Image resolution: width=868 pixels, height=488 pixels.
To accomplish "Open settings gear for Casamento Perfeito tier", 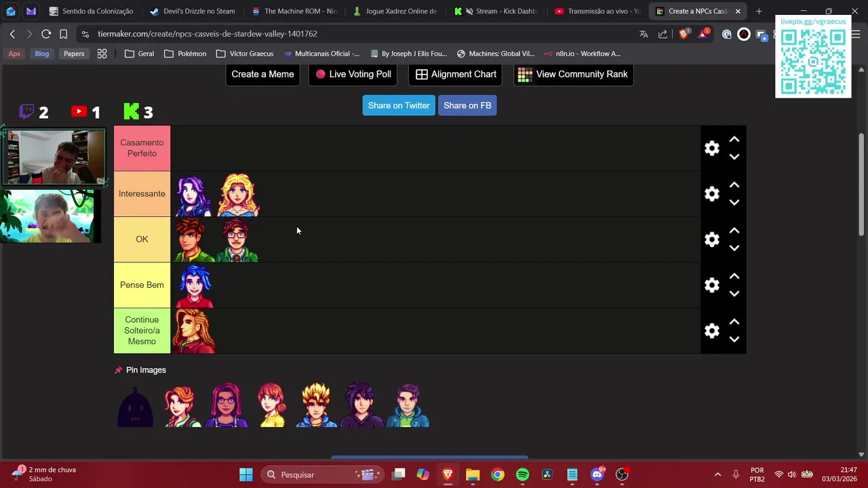I will point(711,148).
